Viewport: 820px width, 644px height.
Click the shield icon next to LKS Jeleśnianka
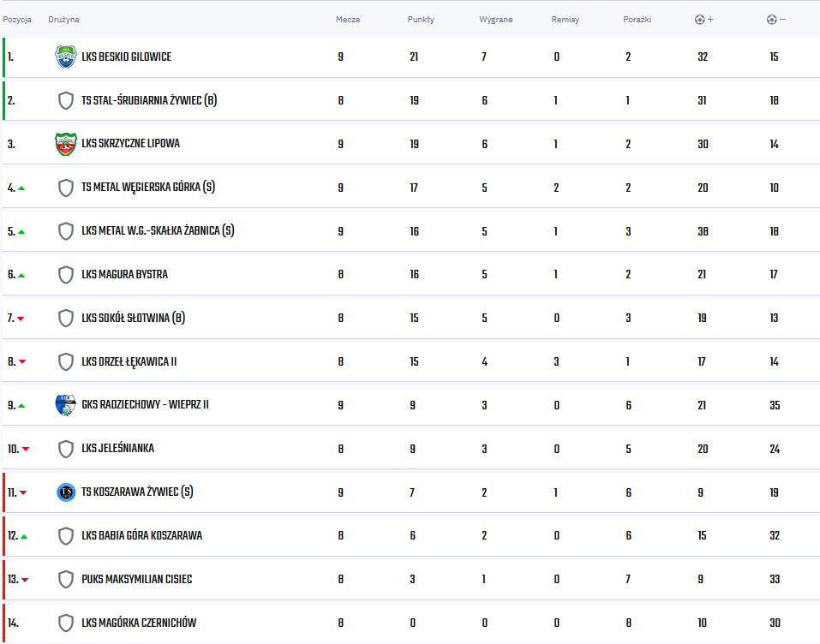click(66, 449)
